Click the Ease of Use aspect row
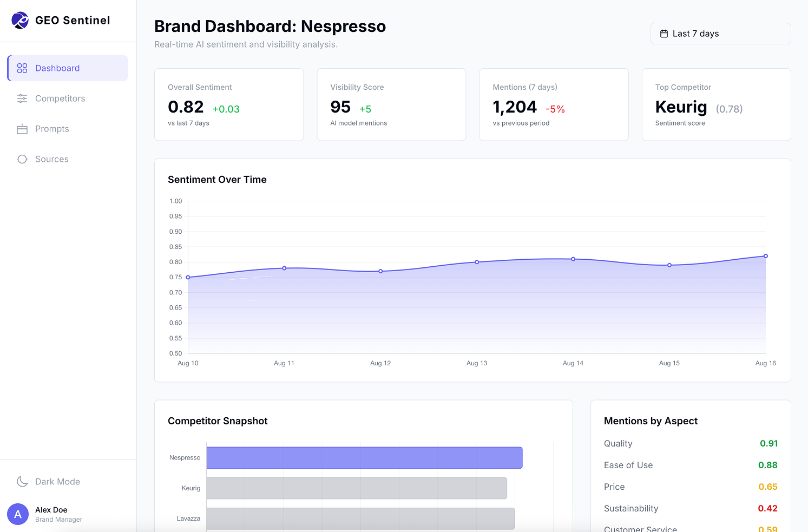 tap(691, 465)
